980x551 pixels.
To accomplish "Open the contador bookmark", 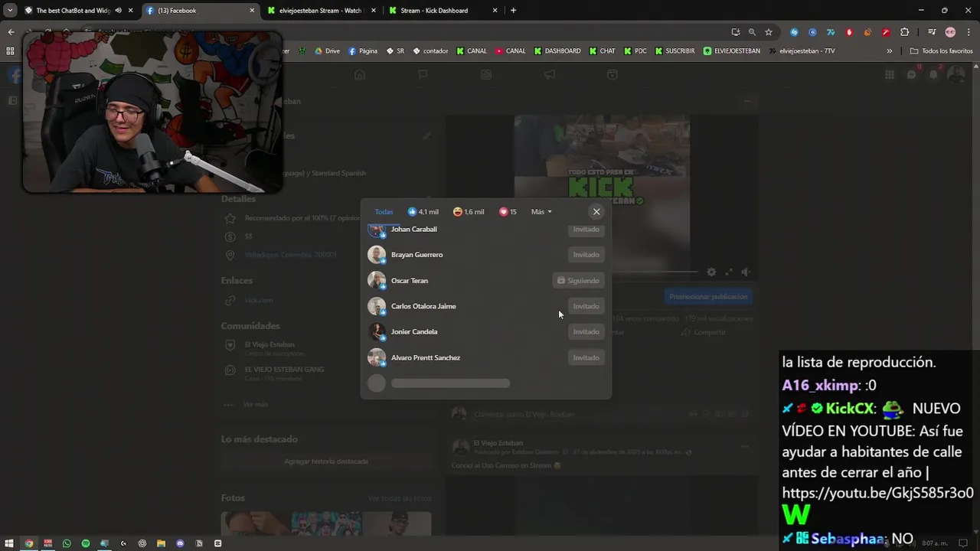I will (x=430, y=51).
